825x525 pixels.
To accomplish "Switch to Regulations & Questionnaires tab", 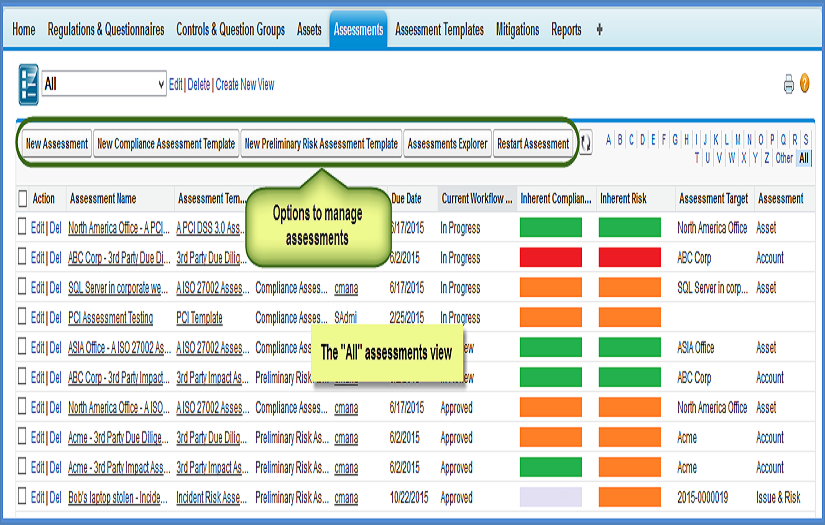I will coord(106,29).
